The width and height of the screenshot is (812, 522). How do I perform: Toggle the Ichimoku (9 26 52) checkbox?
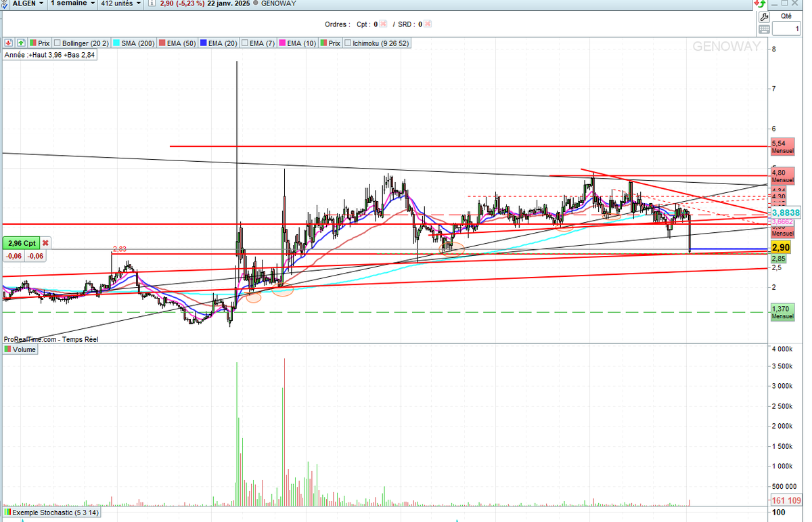[348, 43]
